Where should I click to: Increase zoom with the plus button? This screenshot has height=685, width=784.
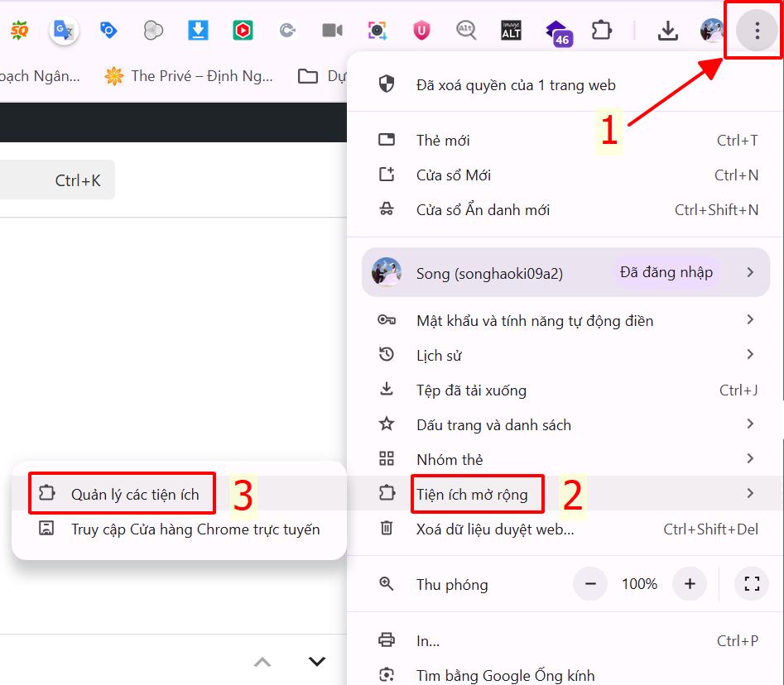(x=690, y=583)
